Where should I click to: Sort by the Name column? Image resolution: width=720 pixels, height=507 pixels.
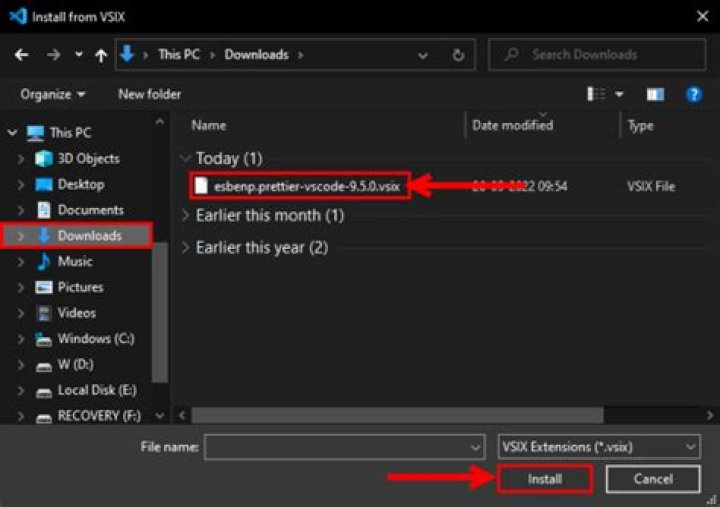pyautogui.click(x=208, y=125)
